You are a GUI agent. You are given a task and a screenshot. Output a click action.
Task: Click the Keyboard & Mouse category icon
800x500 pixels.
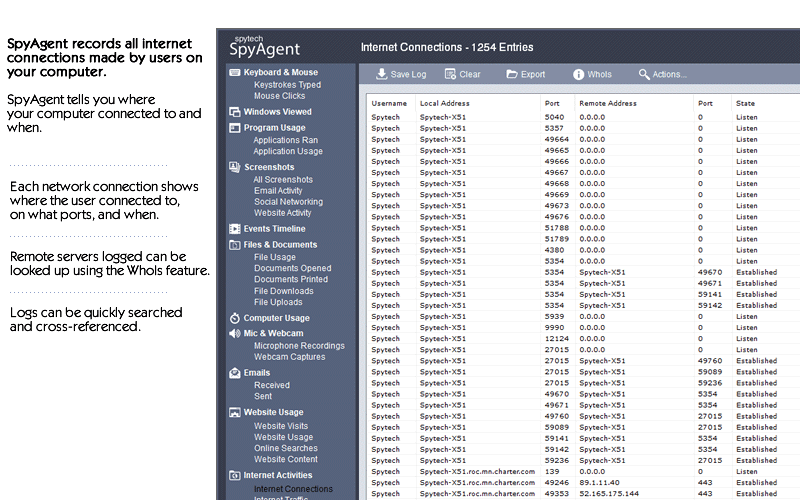point(234,72)
